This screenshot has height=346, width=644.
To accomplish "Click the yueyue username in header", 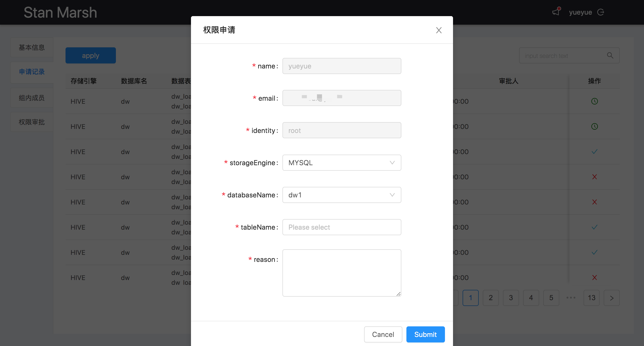I will click(580, 12).
